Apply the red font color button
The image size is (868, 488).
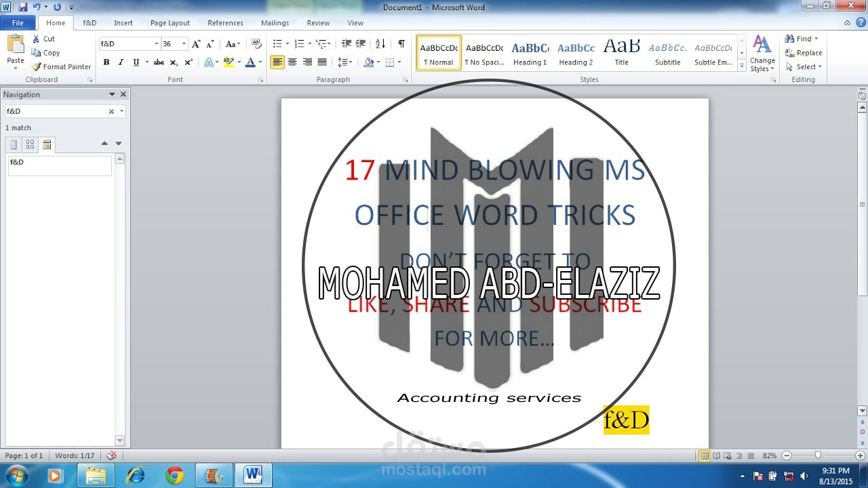click(x=250, y=62)
